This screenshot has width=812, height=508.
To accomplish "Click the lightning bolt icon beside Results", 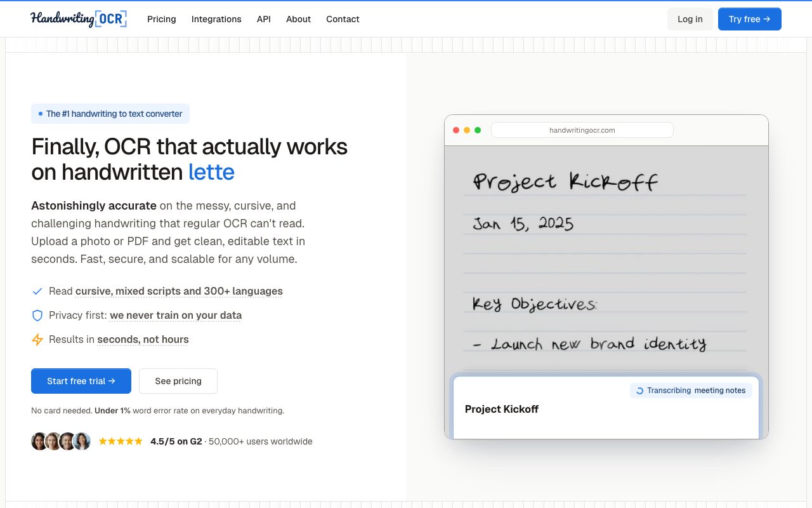I will click(x=37, y=340).
